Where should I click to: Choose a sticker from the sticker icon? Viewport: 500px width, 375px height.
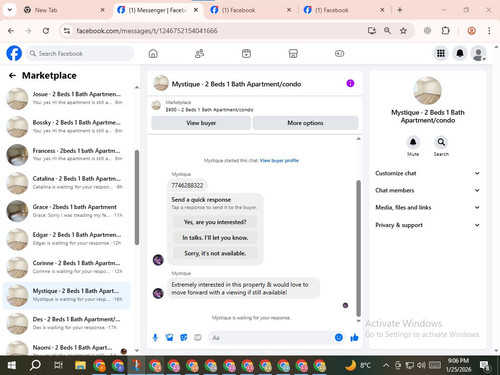click(x=184, y=338)
